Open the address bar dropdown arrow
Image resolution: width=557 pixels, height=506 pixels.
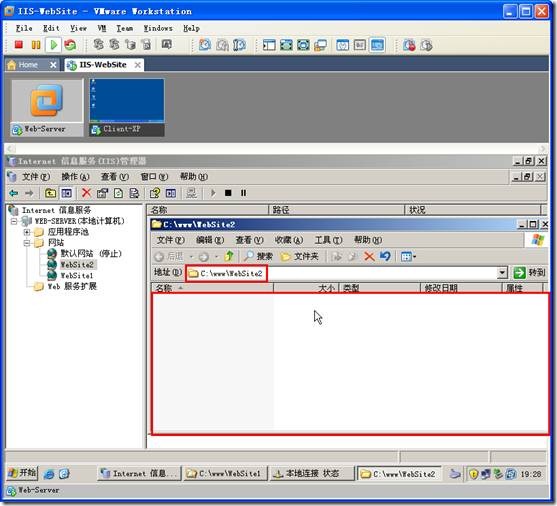pyautogui.click(x=502, y=273)
